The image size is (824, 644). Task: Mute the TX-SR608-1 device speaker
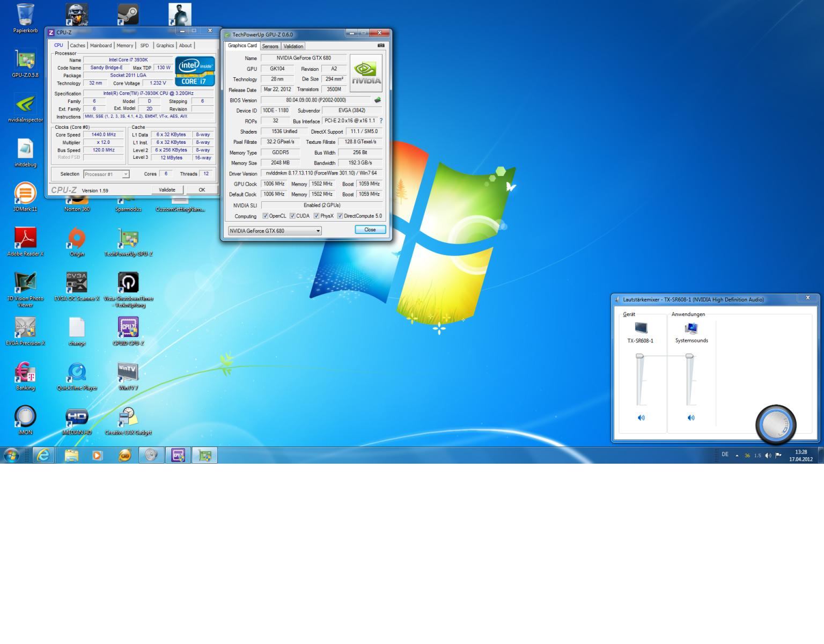click(641, 418)
